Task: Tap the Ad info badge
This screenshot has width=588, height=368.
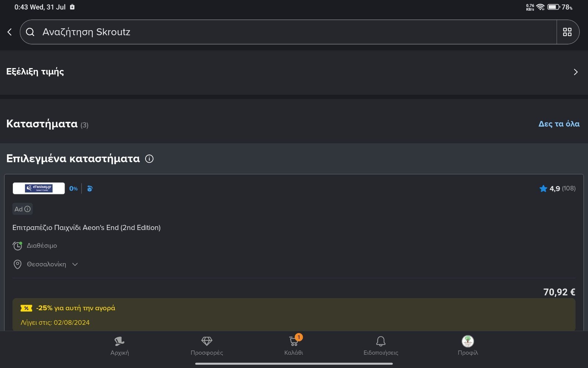Action: tap(22, 209)
